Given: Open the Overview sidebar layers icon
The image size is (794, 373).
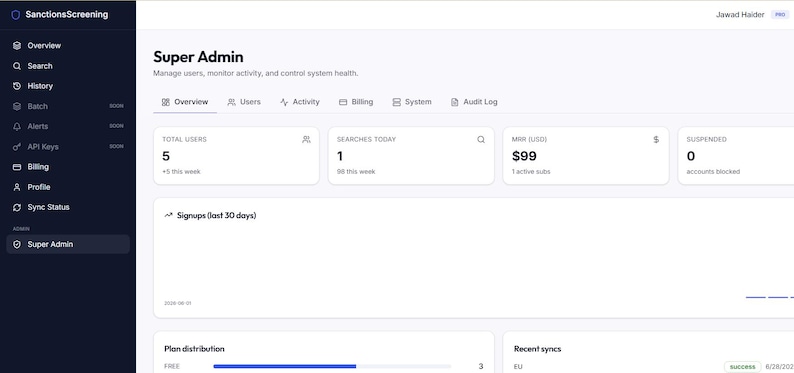Looking at the screenshot, I should 17,46.
